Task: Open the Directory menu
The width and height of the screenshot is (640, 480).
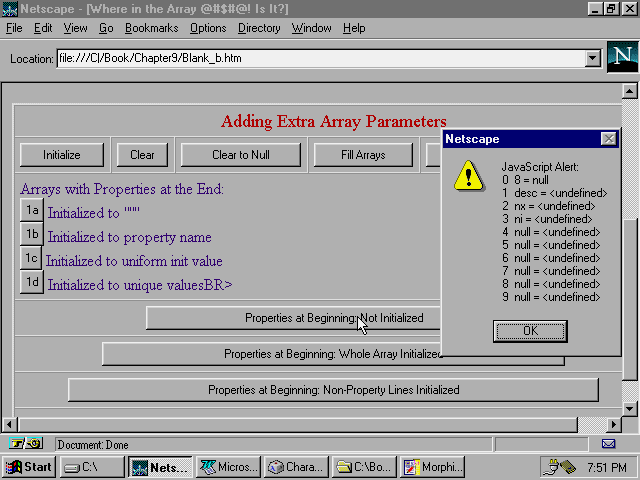Action: (x=259, y=28)
